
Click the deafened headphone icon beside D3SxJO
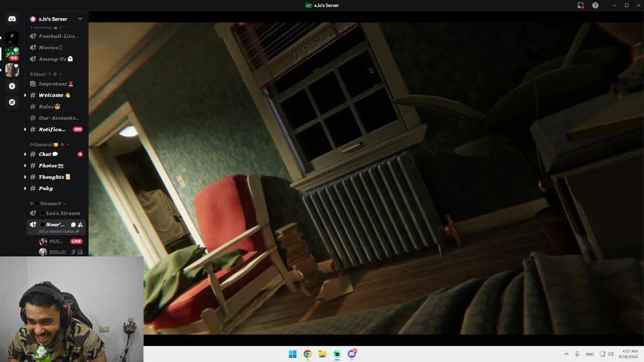[80, 252]
